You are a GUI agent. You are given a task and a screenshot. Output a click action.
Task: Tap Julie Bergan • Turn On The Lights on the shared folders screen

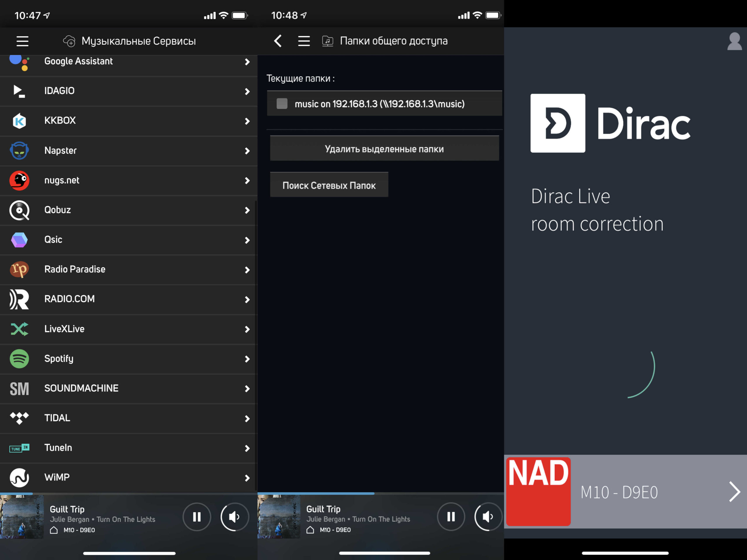pos(358,519)
